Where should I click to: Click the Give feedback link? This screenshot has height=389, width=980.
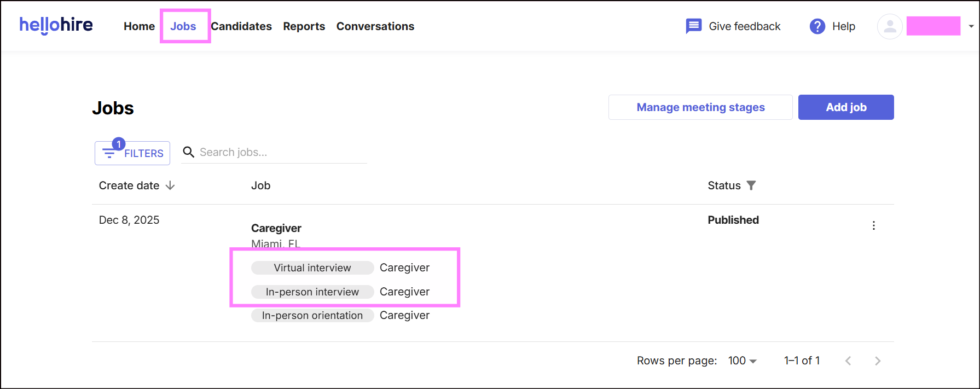[745, 26]
